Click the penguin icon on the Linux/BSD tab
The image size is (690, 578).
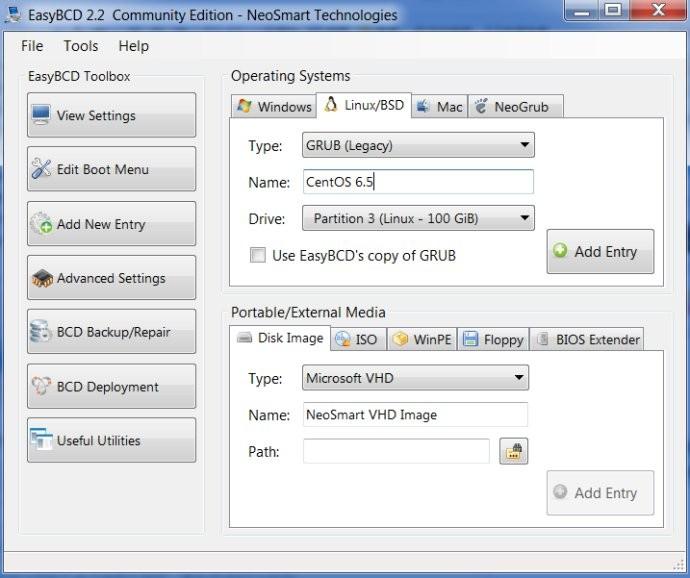pos(331,104)
